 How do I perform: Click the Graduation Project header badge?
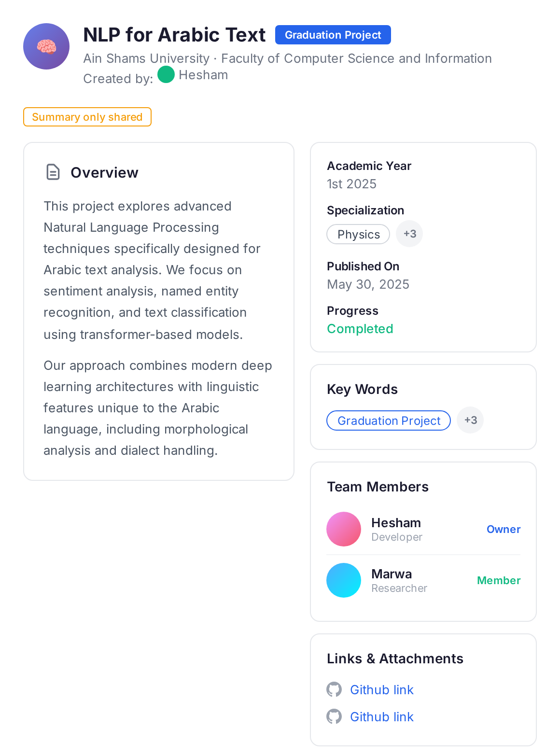tap(333, 35)
